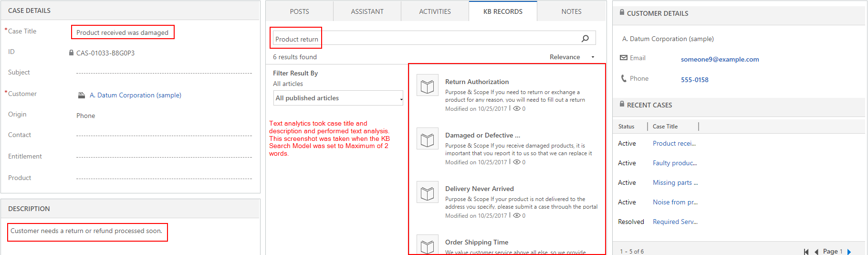Click the Delivery Never Arrived article icon
The image size is (868, 255).
[427, 193]
